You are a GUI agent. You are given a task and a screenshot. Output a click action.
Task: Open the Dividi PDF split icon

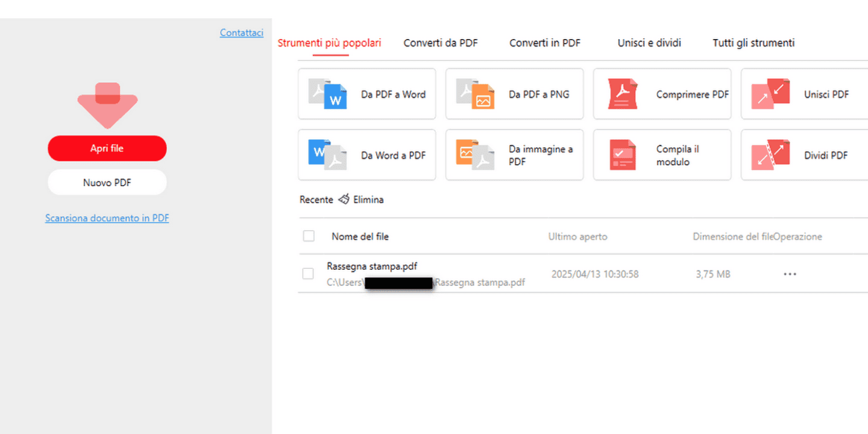click(x=770, y=155)
